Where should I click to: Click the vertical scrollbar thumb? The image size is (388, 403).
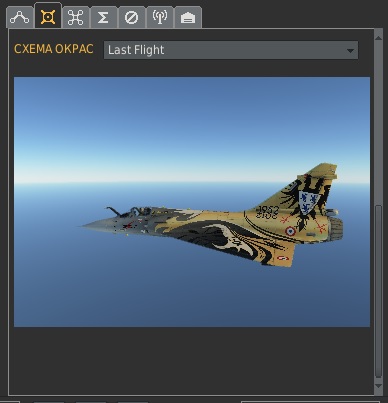pos(378,291)
